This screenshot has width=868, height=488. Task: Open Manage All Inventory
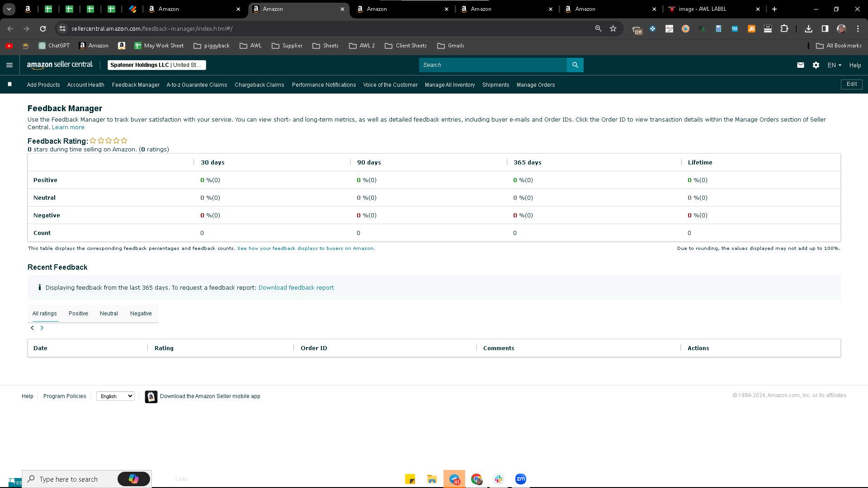[x=450, y=85]
